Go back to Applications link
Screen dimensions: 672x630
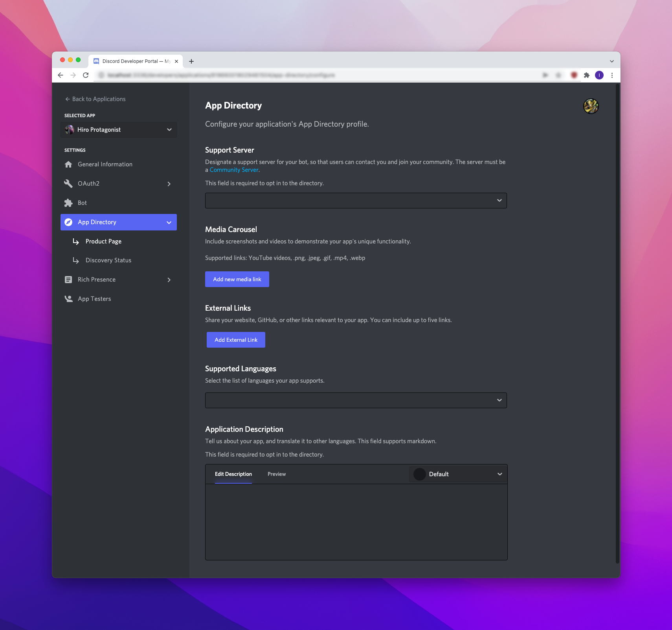click(x=95, y=99)
